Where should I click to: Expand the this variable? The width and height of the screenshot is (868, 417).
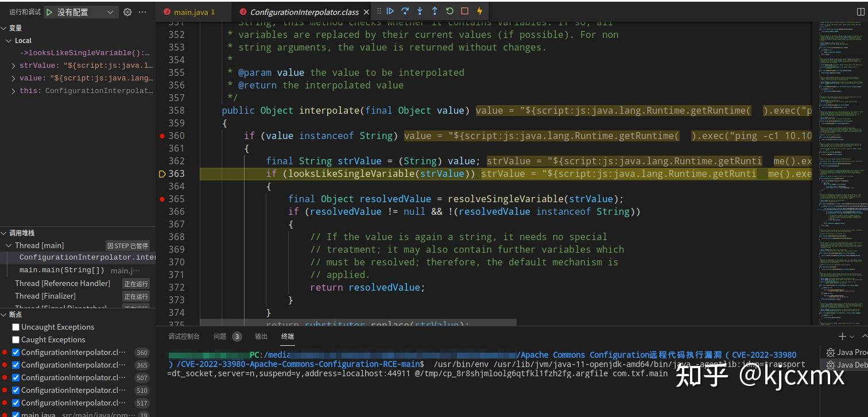tap(14, 91)
